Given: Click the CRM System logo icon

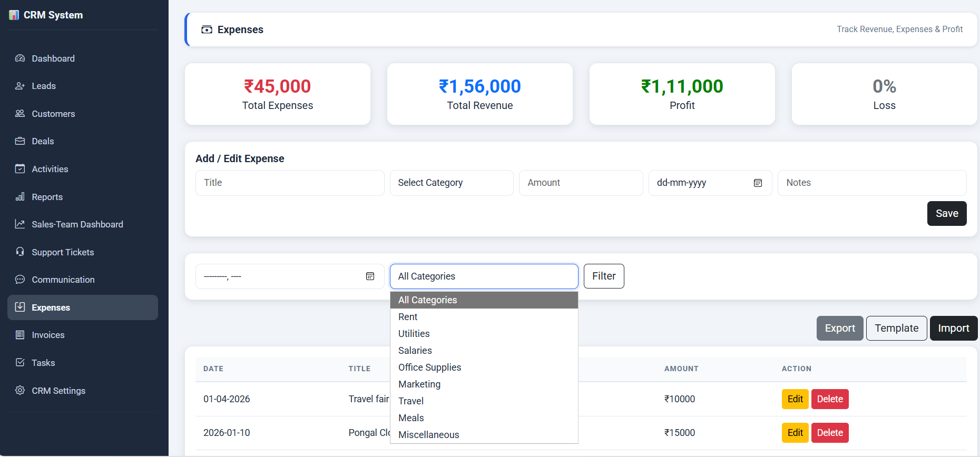Looking at the screenshot, I should click(14, 15).
